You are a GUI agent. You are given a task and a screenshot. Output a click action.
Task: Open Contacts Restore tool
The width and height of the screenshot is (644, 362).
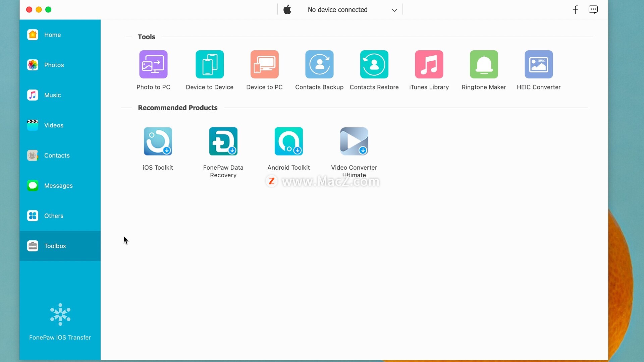click(x=374, y=64)
